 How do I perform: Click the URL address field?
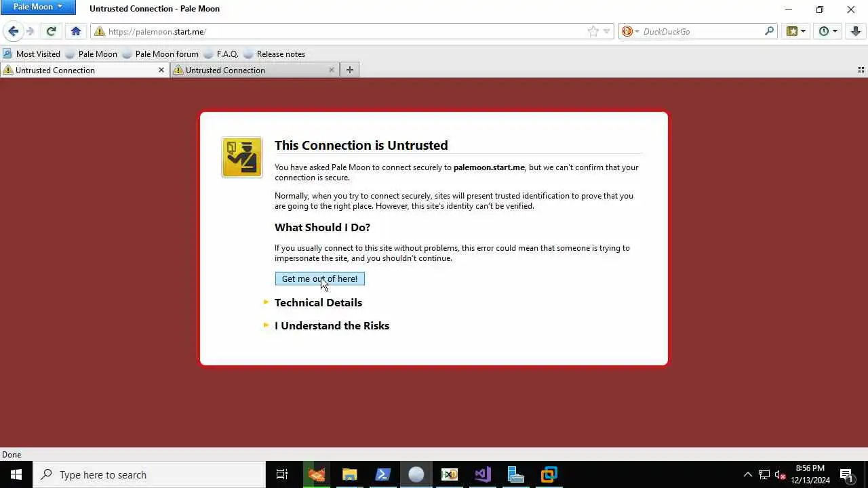(x=346, y=31)
